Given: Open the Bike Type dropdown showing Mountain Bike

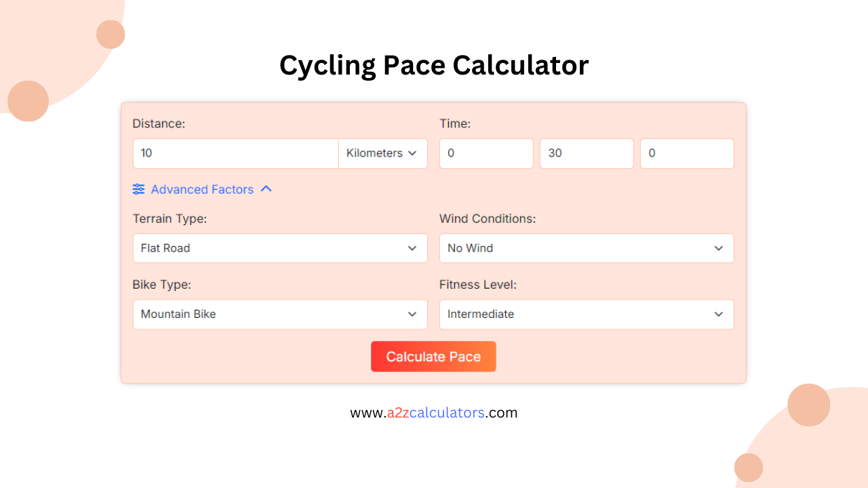Looking at the screenshot, I should coord(280,314).
